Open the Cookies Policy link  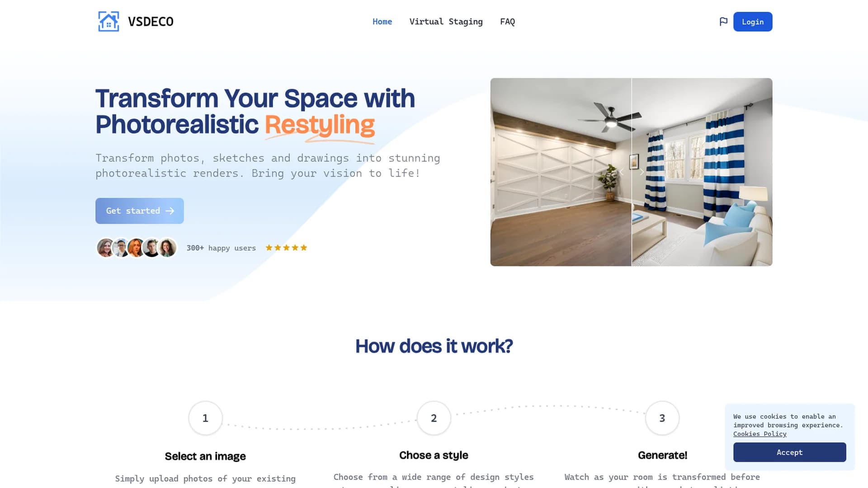point(759,434)
